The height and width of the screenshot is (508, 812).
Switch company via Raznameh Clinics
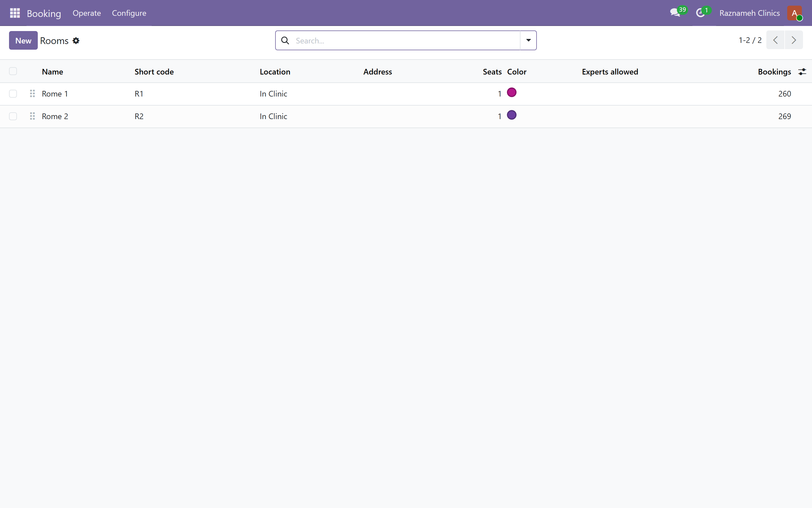coord(749,13)
